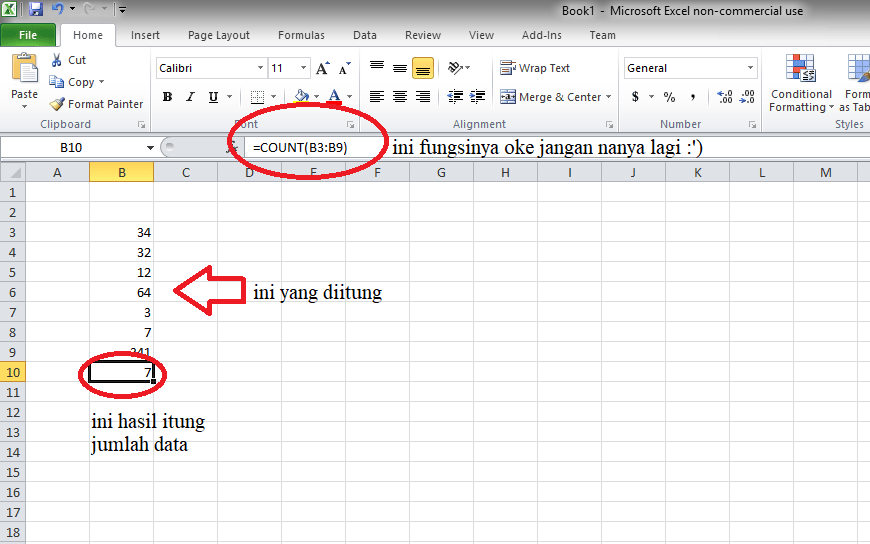Switch to the View tab
Viewport: 870px width, 544px height.
481,35
